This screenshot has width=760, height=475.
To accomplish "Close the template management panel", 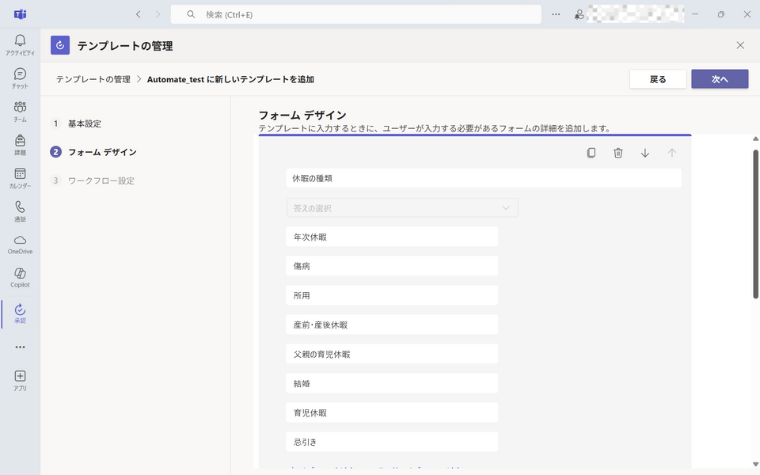I will (740, 45).
